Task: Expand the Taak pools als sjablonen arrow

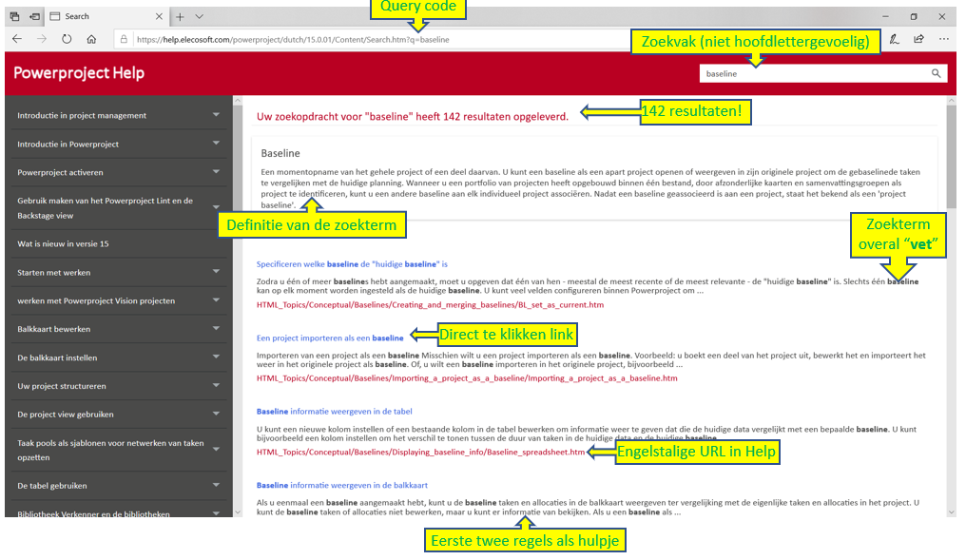Action: [216, 449]
